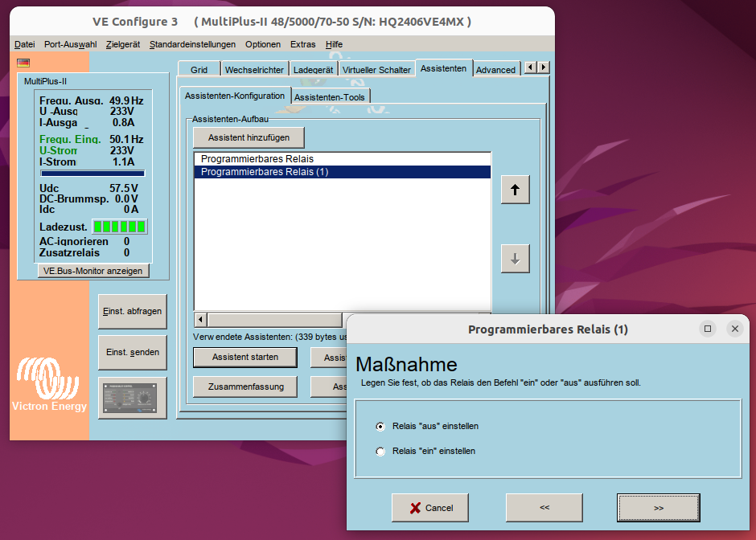Click the Maßnahme heading in dialog

coord(406,364)
